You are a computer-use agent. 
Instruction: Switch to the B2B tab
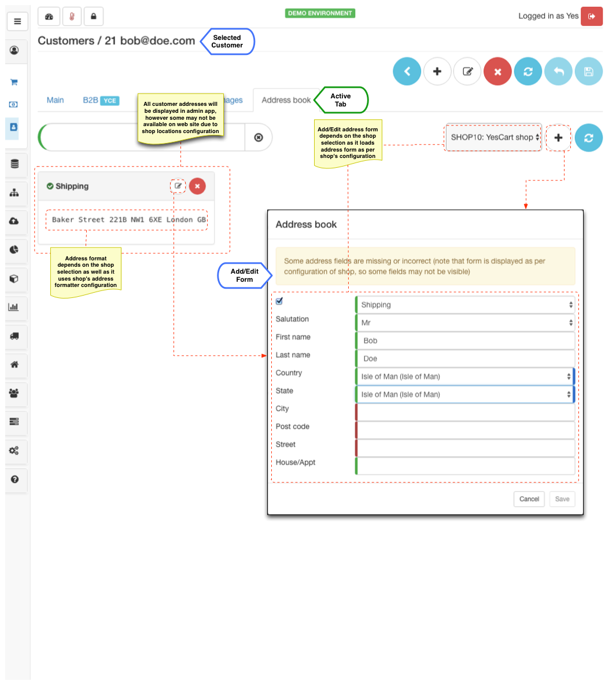tap(101, 100)
